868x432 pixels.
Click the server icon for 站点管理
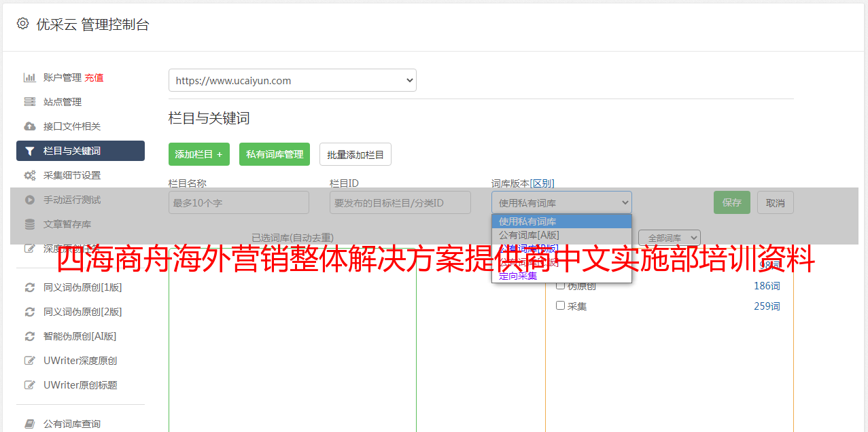30,102
